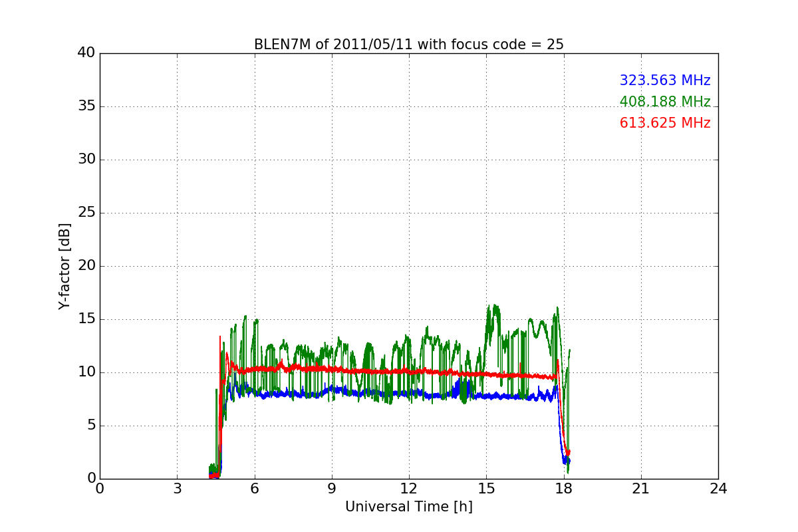Click the y-axis tick label 15
The width and height of the screenshot is (798, 532).
(x=86, y=319)
